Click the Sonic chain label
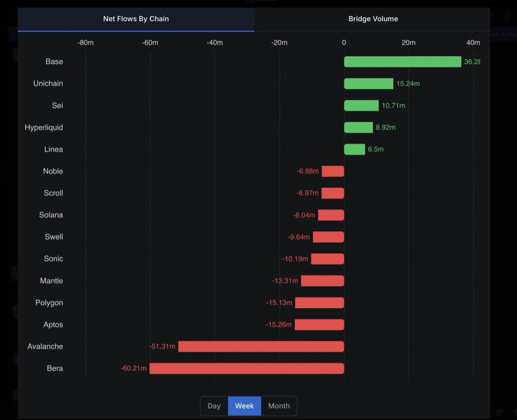The height and width of the screenshot is (420, 517). click(x=53, y=259)
